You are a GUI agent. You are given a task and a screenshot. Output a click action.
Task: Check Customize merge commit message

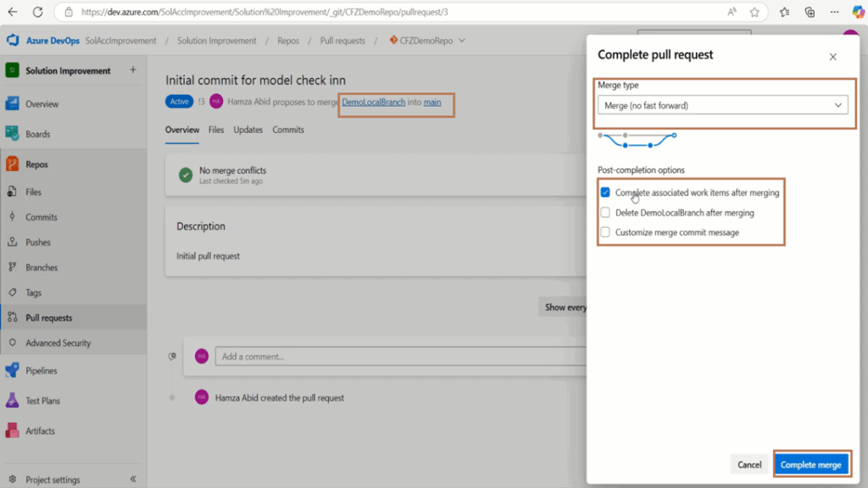point(605,232)
